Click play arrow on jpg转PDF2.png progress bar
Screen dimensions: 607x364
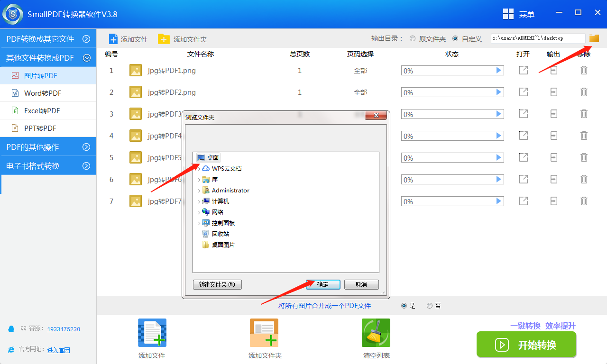[498, 92]
